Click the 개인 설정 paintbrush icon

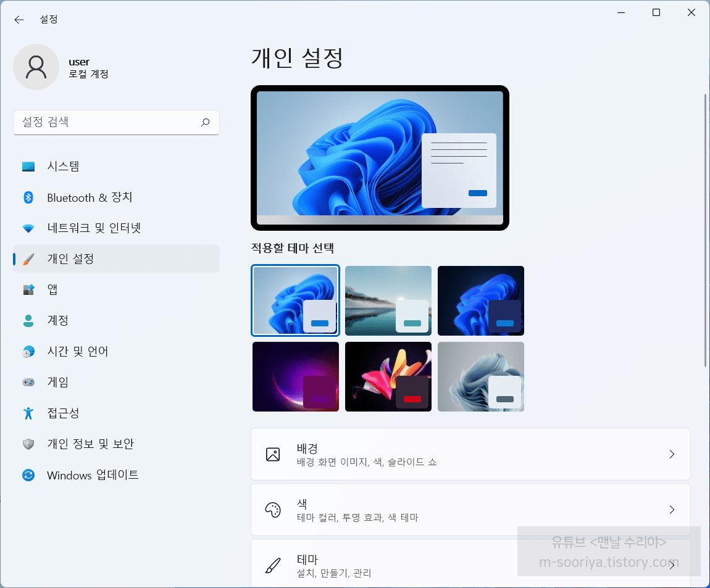(28, 259)
